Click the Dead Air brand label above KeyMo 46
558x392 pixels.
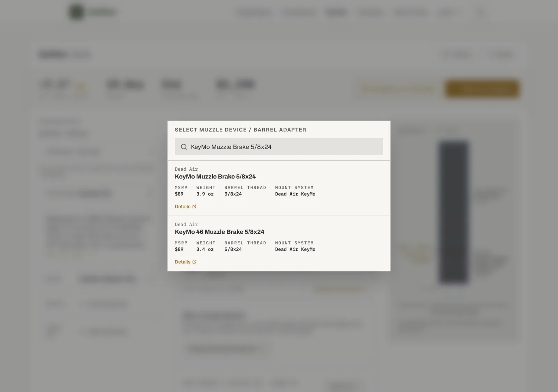(x=186, y=225)
